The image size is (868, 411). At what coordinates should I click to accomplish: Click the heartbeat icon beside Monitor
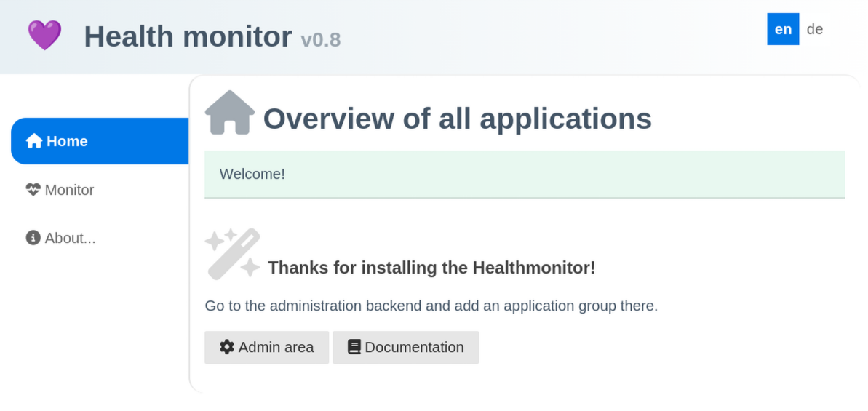tap(33, 190)
